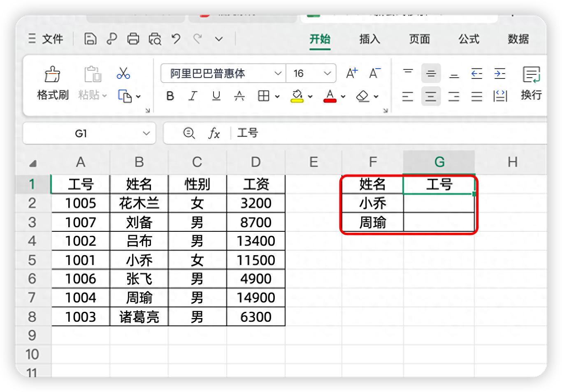This screenshot has height=392, width=562.
Task: Click the select-all corner triangle
Action: [x=33, y=163]
